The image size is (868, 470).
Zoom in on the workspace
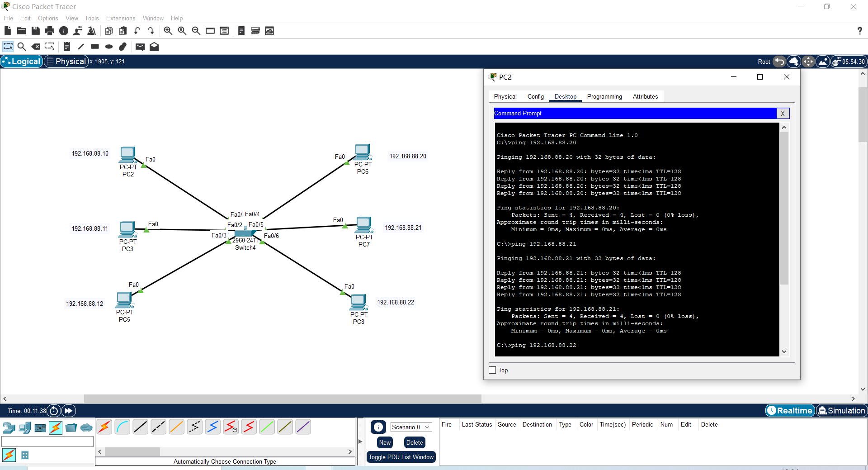[168, 31]
